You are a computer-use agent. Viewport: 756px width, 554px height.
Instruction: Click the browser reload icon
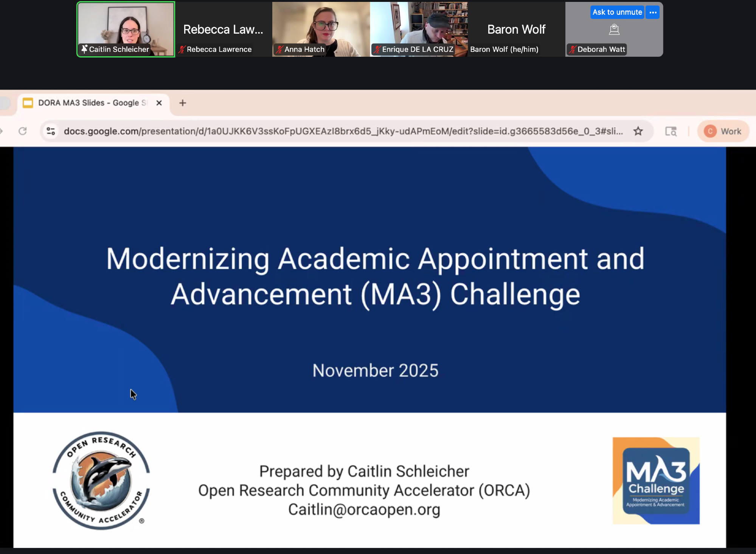tap(23, 131)
